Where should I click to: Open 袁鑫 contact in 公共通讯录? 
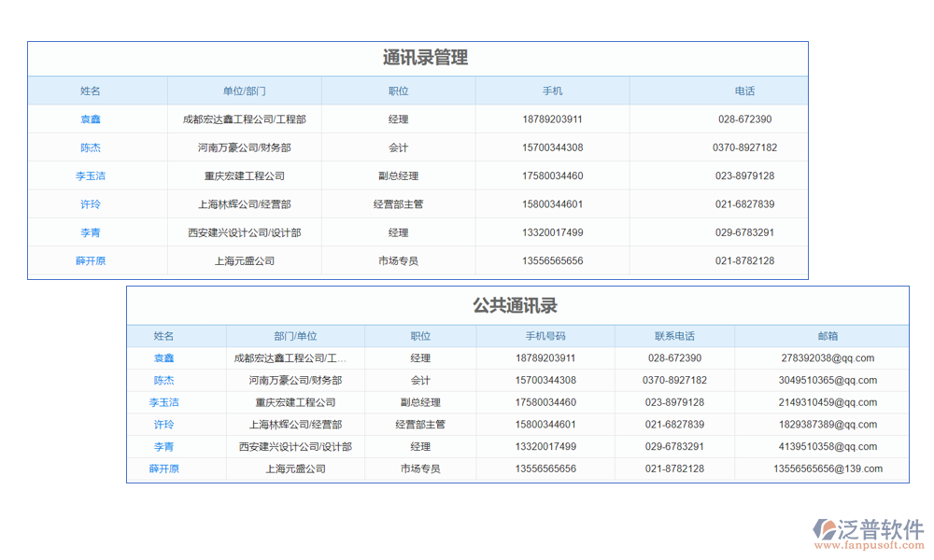pos(164,357)
